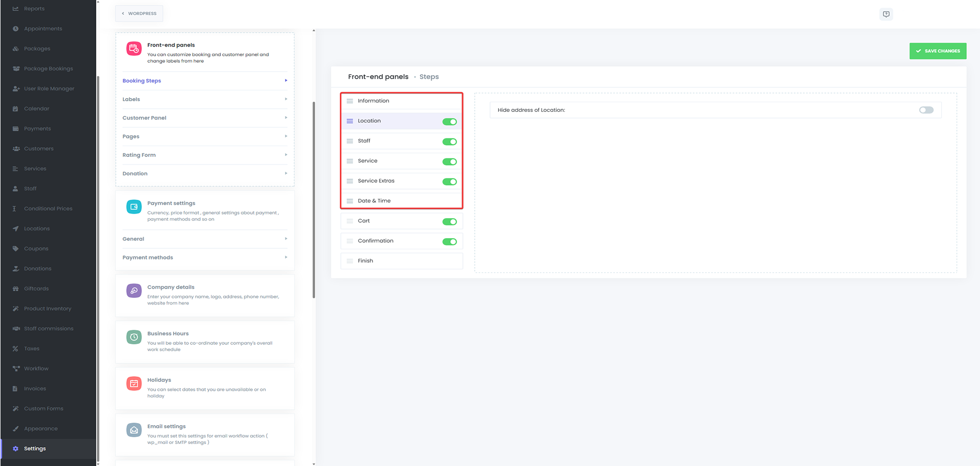Click the Company details icon
Screen dimensions: 980x466
pos(134,291)
